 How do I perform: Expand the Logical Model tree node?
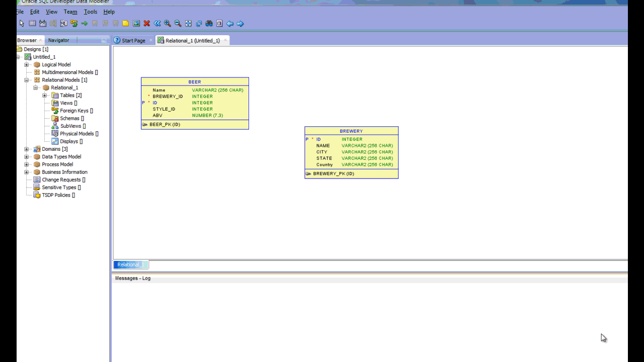[26, 64]
